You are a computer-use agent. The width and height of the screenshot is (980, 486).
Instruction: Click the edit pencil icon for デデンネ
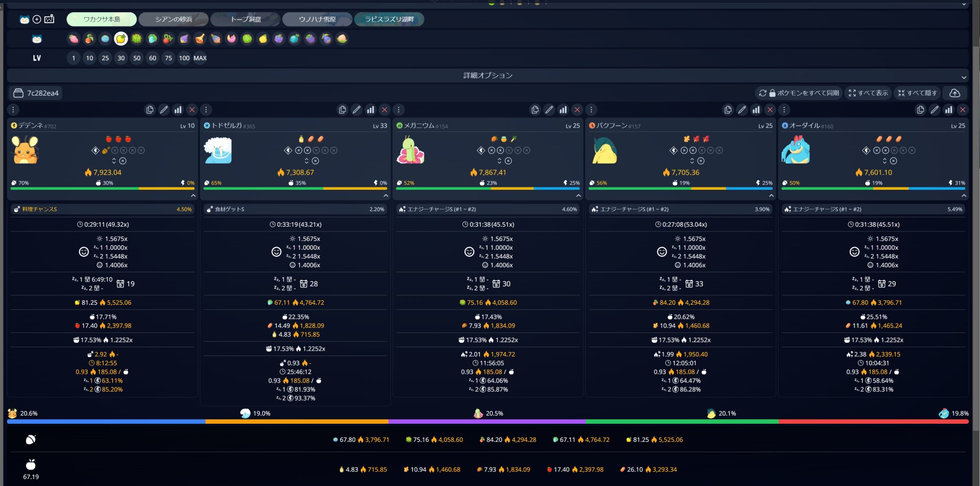[164, 110]
